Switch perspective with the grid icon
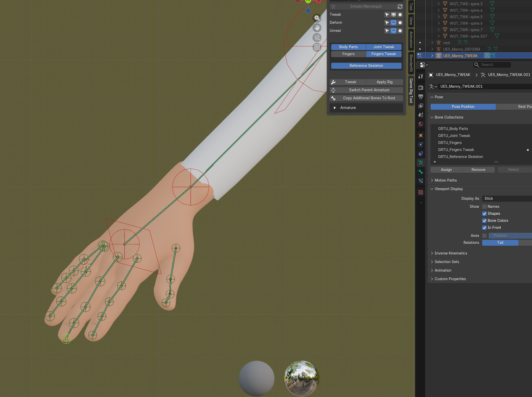The width and height of the screenshot is (532, 397). pyautogui.click(x=317, y=47)
